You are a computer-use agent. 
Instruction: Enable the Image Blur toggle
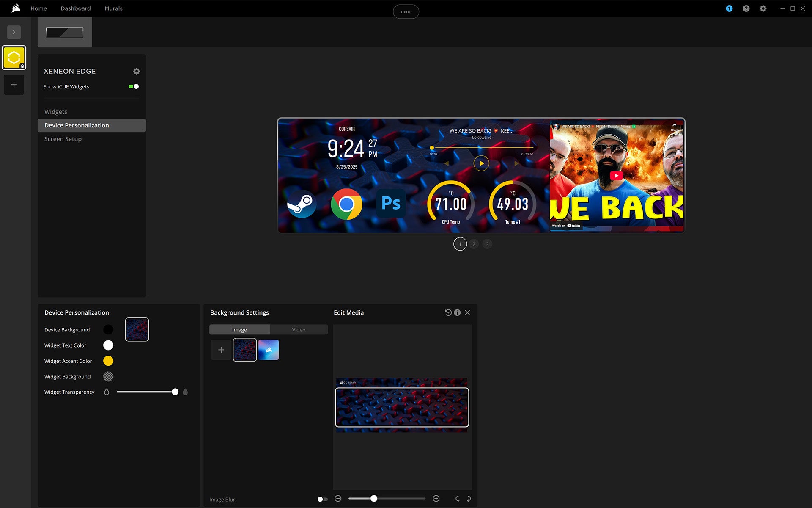click(322, 500)
